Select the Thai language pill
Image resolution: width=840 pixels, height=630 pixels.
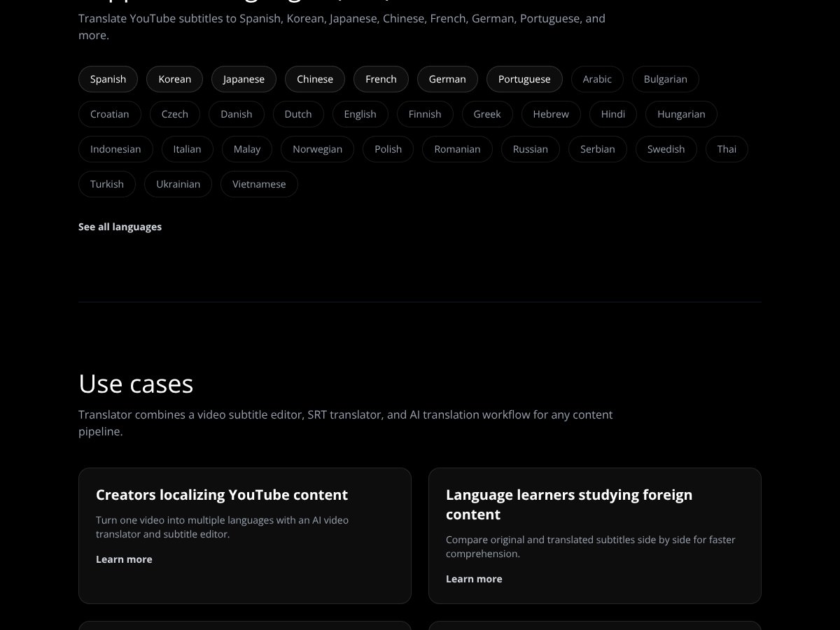(727, 149)
